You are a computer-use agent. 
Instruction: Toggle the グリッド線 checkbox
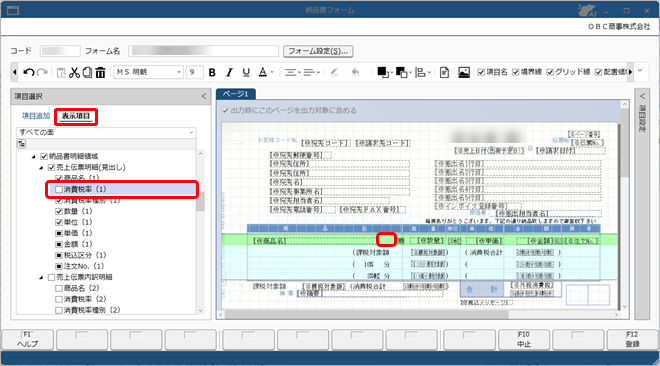550,72
